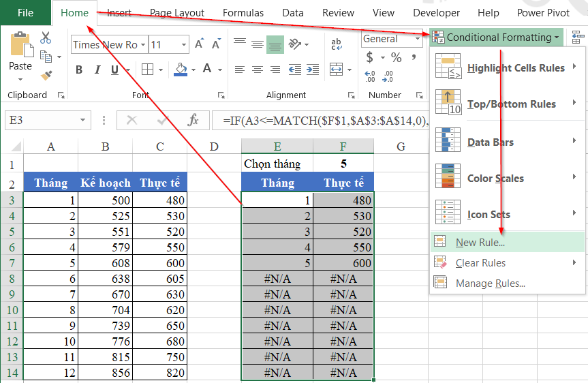Open the File tab

pyautogui.click(x=25, y=13)
